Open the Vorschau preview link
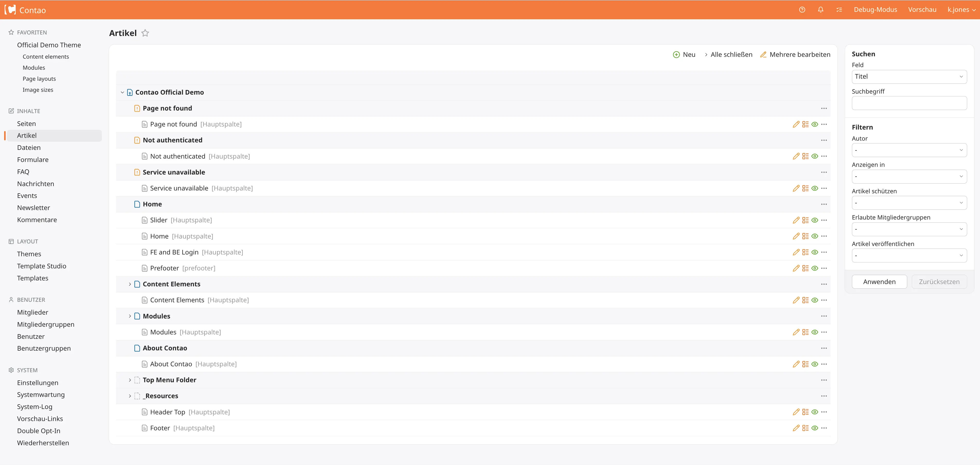980x465 pixels. click(922, 10)
